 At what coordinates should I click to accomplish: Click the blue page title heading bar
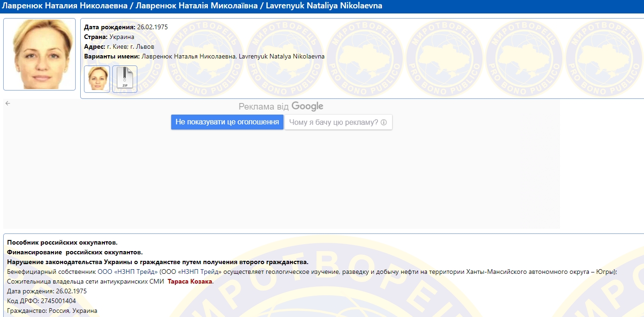coord(322,6)
